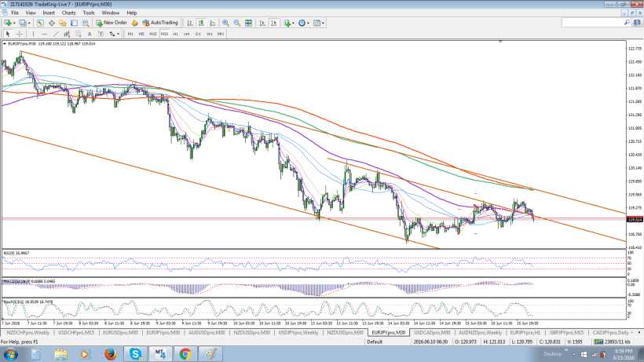Select the cursor arrow tool
This screenshot has height=362, width=644.
tap(8, 34)
